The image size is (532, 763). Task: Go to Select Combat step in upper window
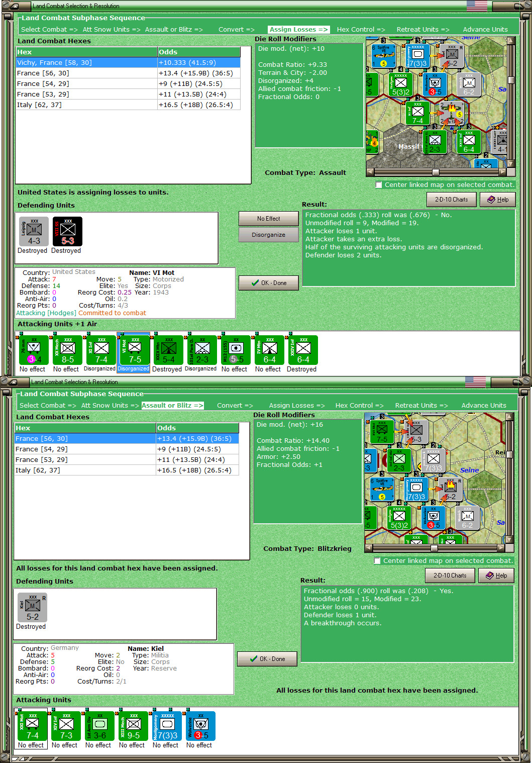(x=49, y=30)
